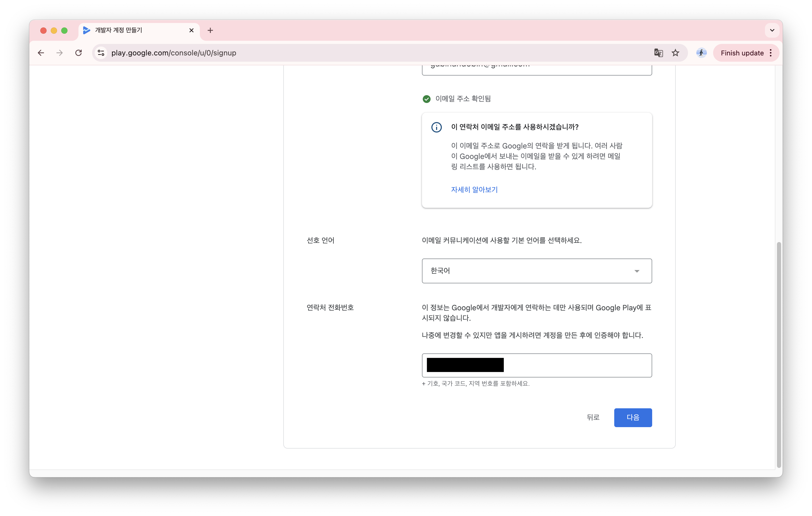The image size is (812, 516).
Task: Click the green email verified checkmark
Action: click(426, 99)
